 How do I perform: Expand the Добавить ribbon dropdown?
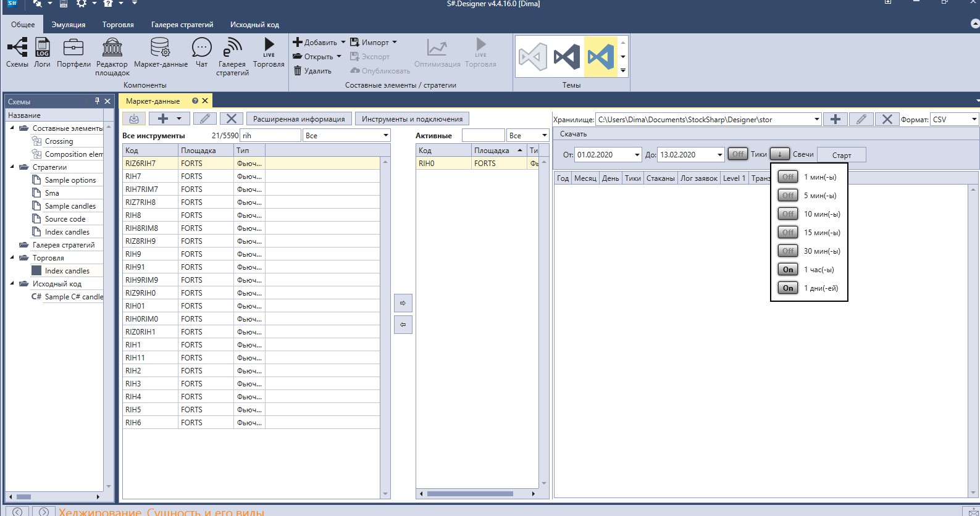click(x=343, y=43)
